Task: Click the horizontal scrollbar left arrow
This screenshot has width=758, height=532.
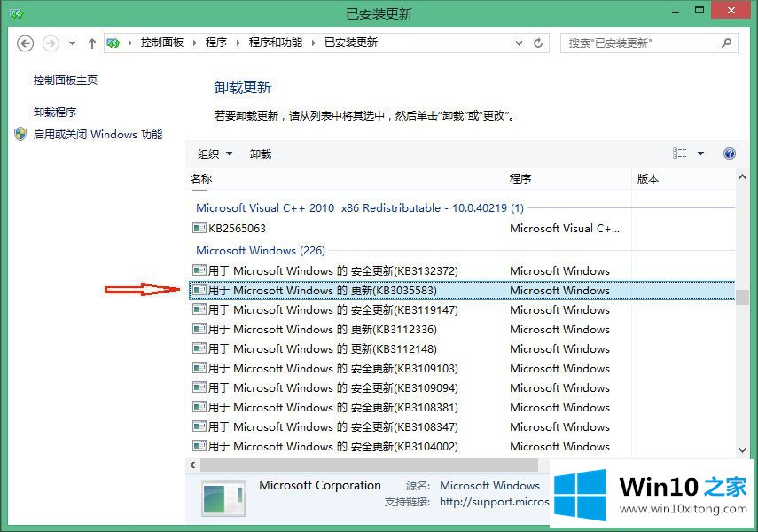Action: 192,465
